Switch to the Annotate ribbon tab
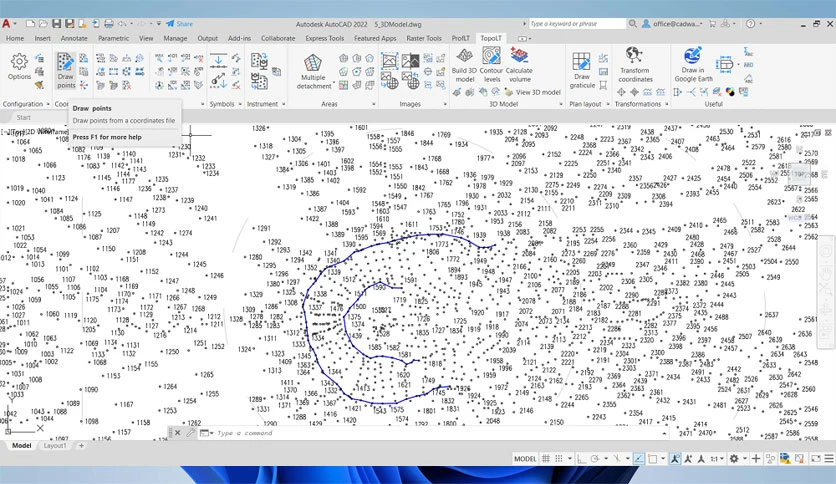 [74, 38]
